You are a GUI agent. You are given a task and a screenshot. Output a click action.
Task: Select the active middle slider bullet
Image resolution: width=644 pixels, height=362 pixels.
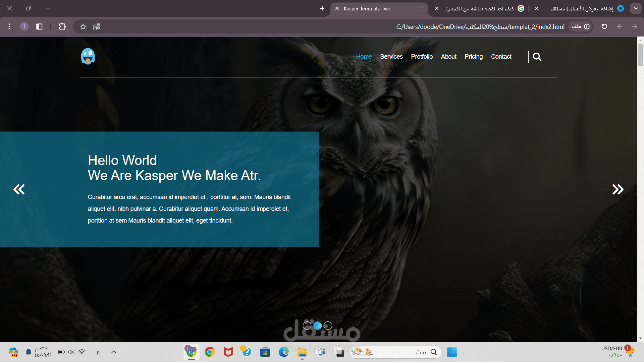point(317,325)
